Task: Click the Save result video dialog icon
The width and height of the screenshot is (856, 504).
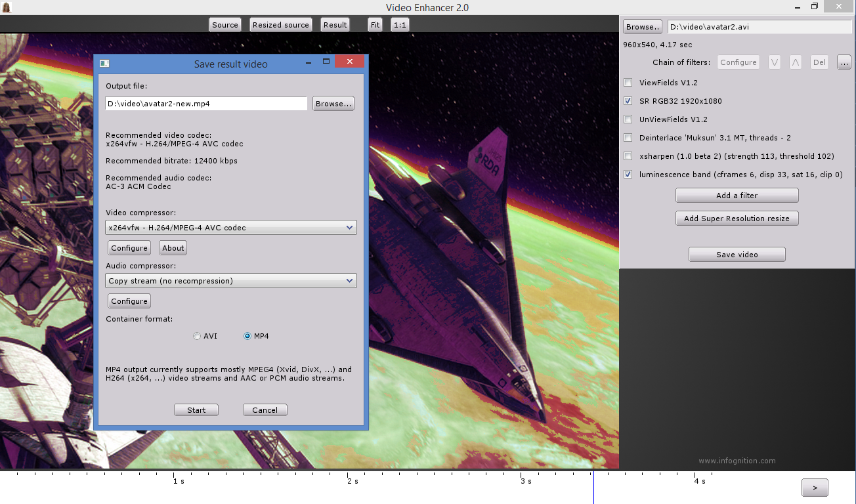Action: click(104, 64)
